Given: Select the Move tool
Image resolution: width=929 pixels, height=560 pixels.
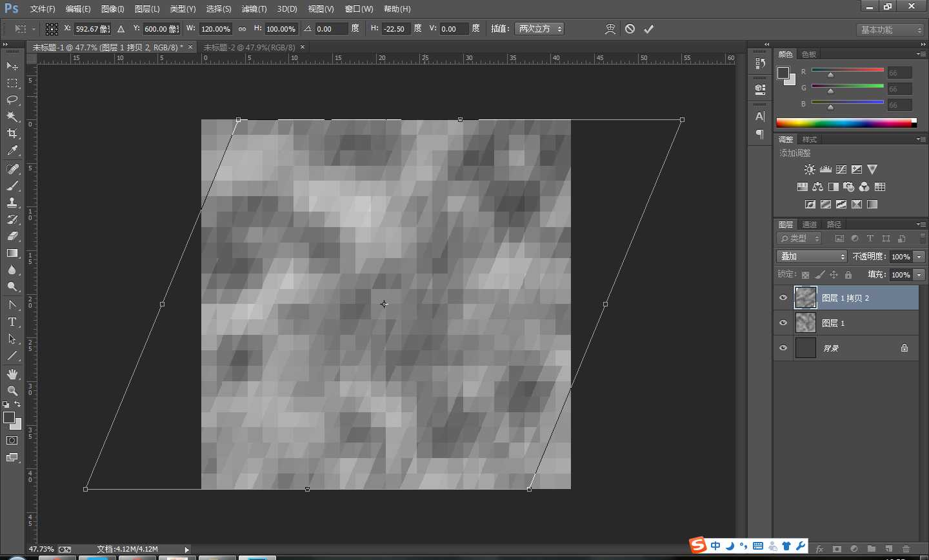Looking at the screenshot, I should [12, 66].
